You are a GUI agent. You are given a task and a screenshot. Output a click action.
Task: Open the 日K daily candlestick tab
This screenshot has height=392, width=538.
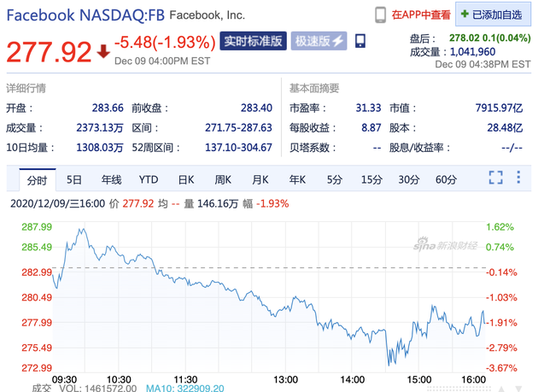(186, 179)
